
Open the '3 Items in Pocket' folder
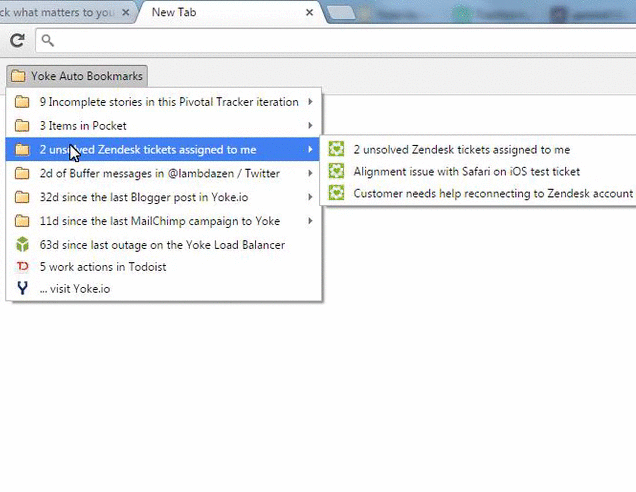(x=164, y=126)
